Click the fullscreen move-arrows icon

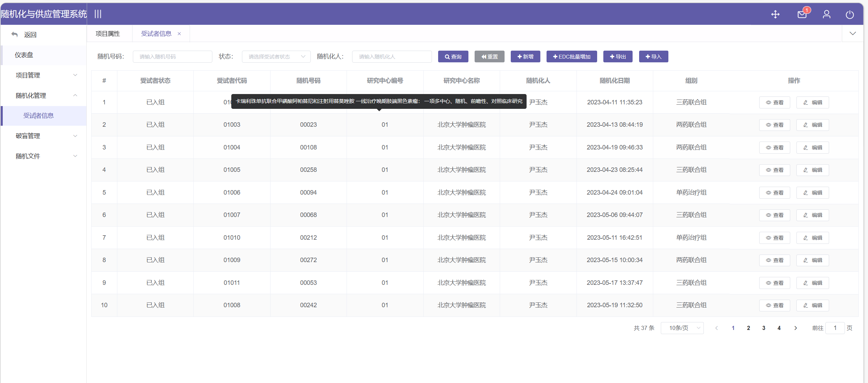775,14
